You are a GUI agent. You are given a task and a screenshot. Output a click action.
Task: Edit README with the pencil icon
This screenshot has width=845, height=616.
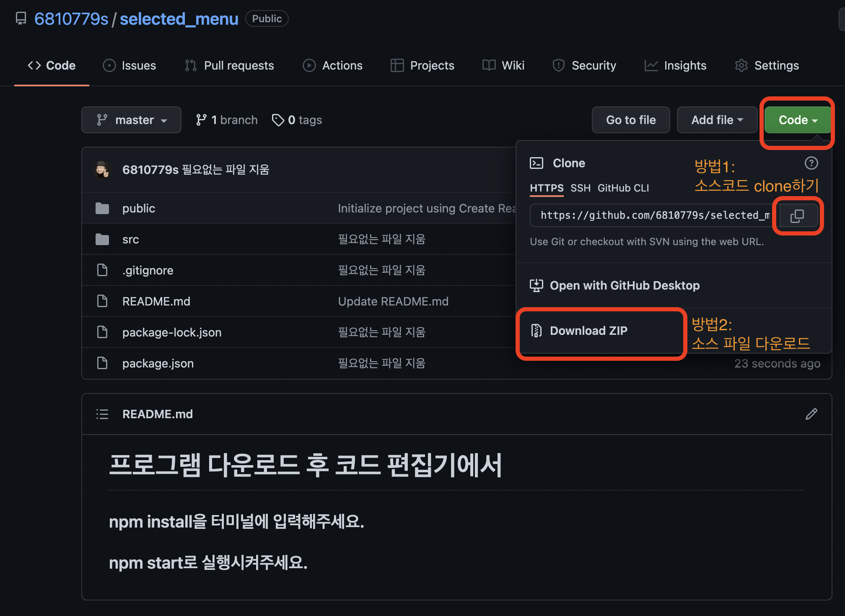pos(811,414)
